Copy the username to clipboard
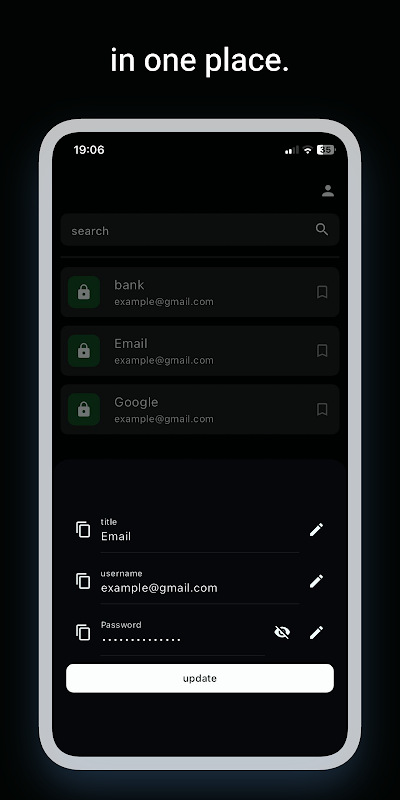This screenshot has width=400, height=800. (83, 581)
